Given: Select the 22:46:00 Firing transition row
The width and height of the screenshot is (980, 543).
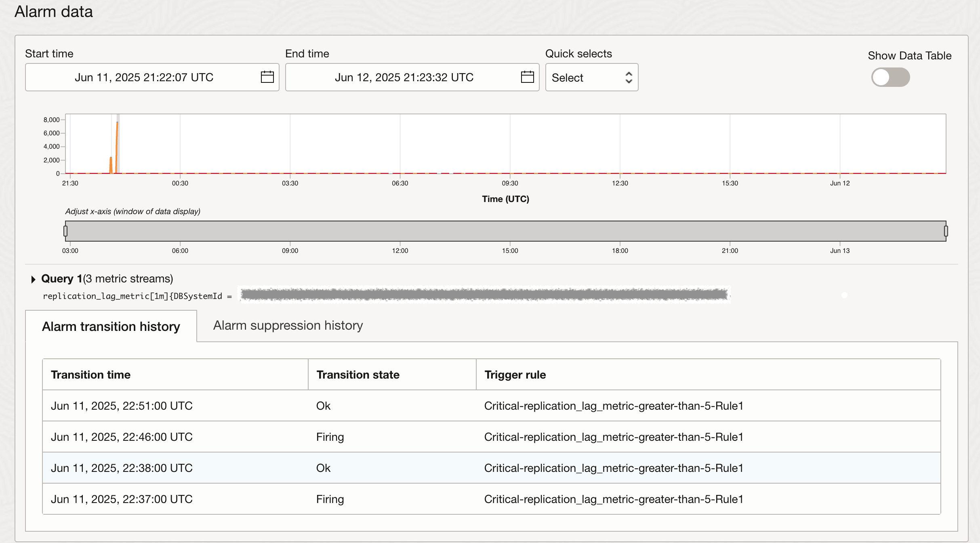Looking at the screenshot, I should 491,437.
